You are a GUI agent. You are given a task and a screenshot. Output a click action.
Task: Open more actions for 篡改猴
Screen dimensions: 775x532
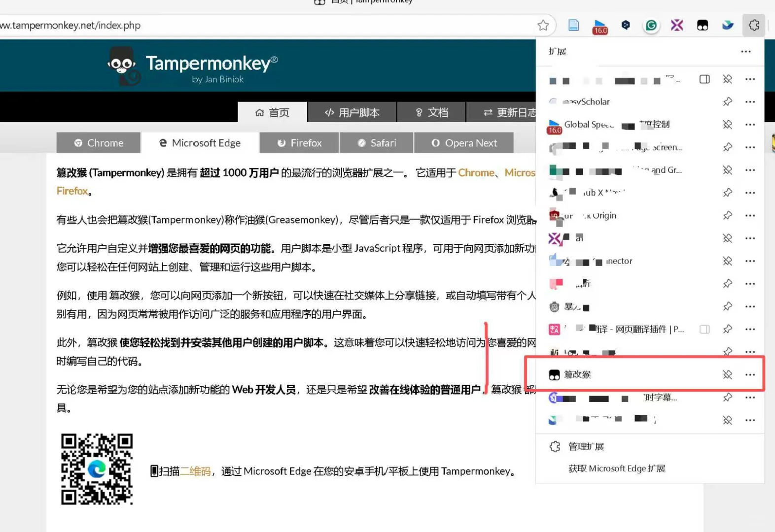pos(750,375)
